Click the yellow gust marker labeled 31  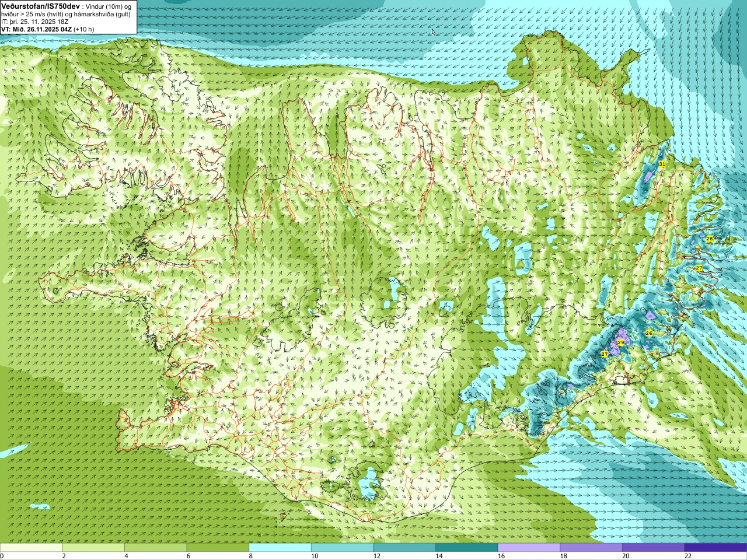pos(662,164)
